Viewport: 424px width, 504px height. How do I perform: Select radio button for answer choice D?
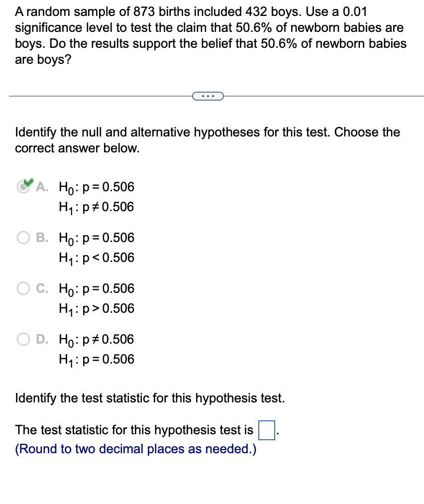pos(23,340)
